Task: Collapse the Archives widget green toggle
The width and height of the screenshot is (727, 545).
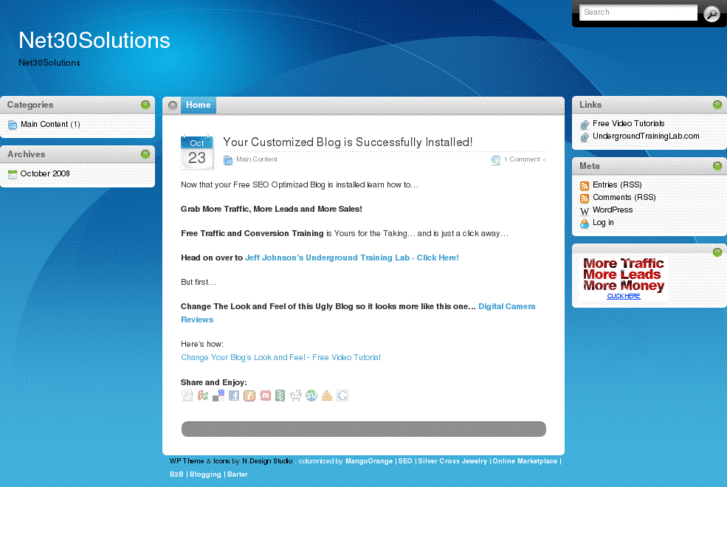Action: [145, 154]
